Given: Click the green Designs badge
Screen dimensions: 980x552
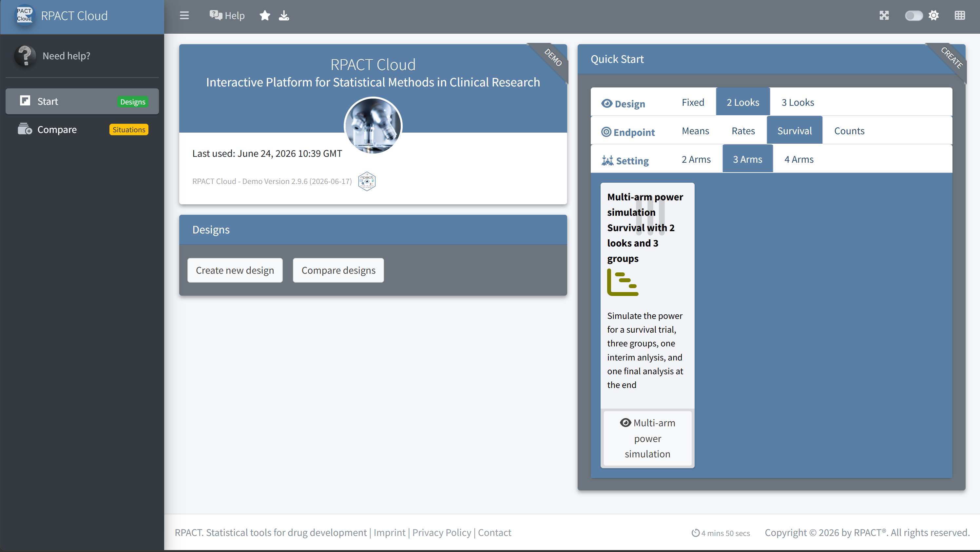Looking at the screenshot, I should point(133,101).
